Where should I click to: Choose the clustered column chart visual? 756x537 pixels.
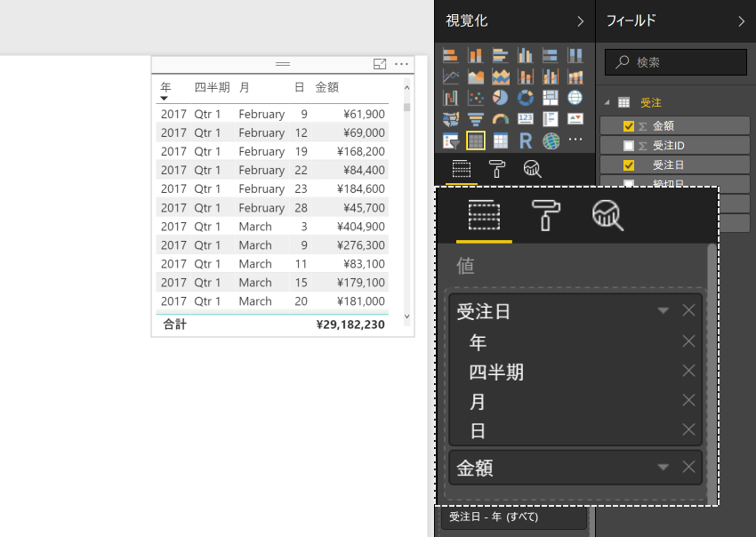(x=525, y=55)
